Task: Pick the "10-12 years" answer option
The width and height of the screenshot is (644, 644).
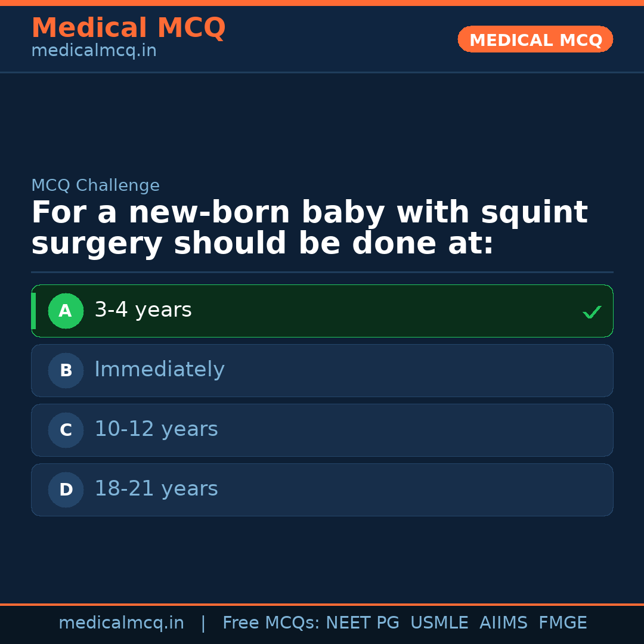Action: (322, 430)
